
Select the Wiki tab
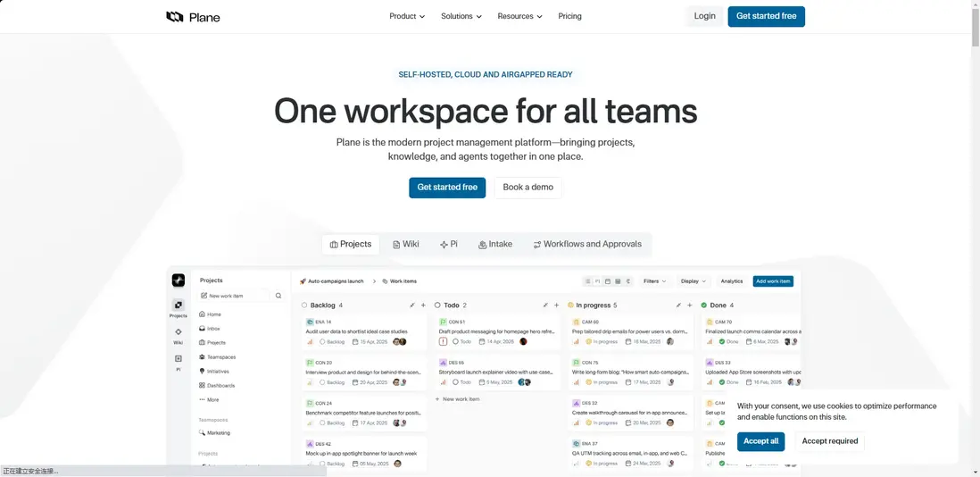[x=405, y=245]
